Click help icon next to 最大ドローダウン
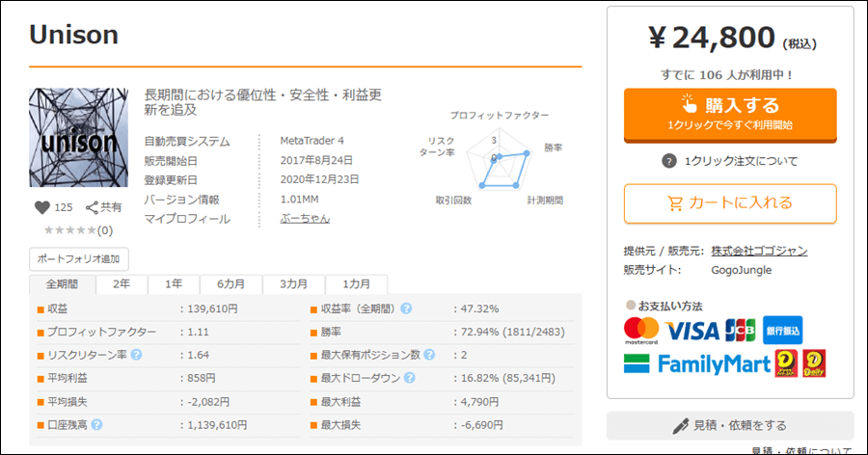 tap(409, 378)
